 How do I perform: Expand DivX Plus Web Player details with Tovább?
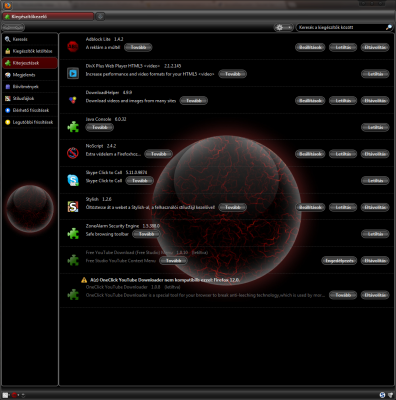point(232,74)
